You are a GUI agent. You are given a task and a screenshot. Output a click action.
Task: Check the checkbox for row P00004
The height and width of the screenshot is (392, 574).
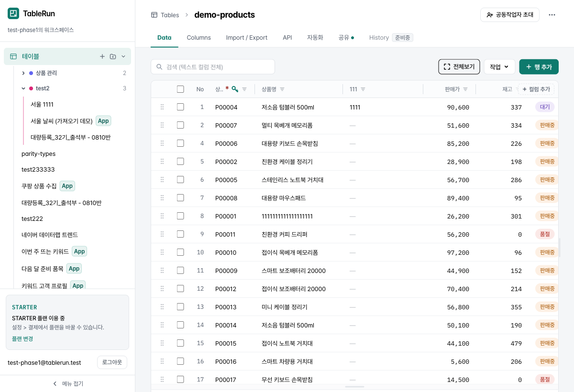point(180,107)
